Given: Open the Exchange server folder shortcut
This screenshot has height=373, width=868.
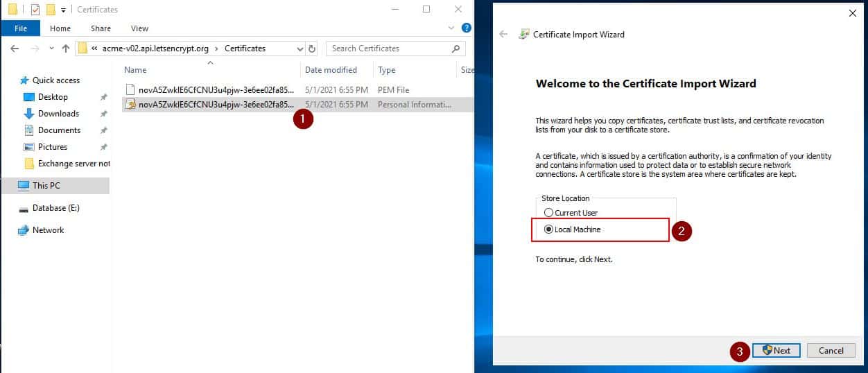Looking at the screenshot, I should pos(73,164).
